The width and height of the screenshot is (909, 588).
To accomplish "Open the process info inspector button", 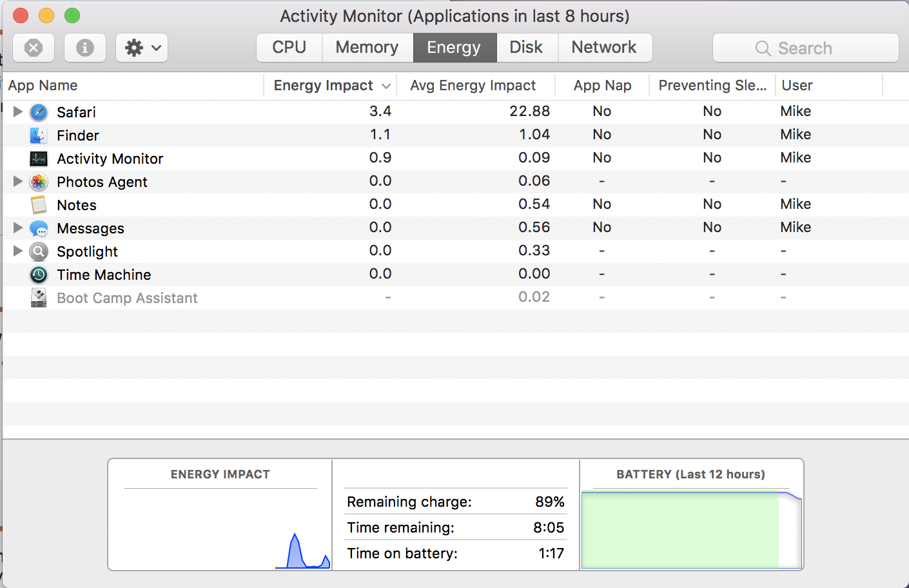I will coord(85,48).
